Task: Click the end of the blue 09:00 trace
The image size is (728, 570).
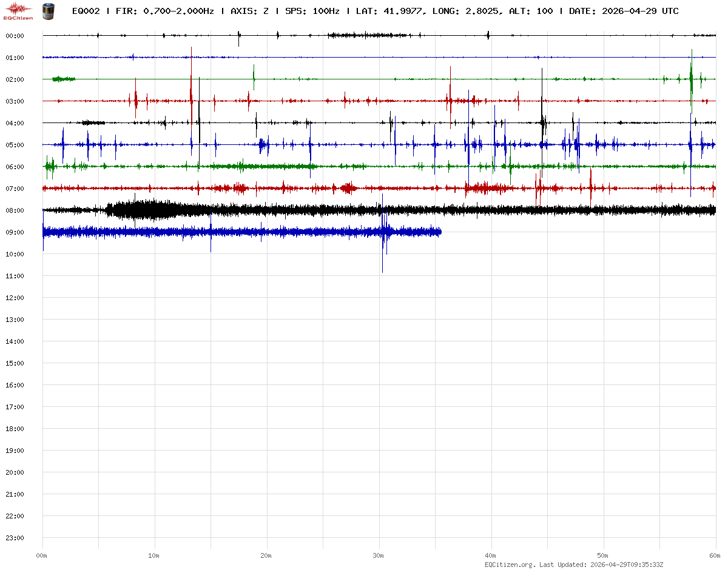Action: coord(440,232)
